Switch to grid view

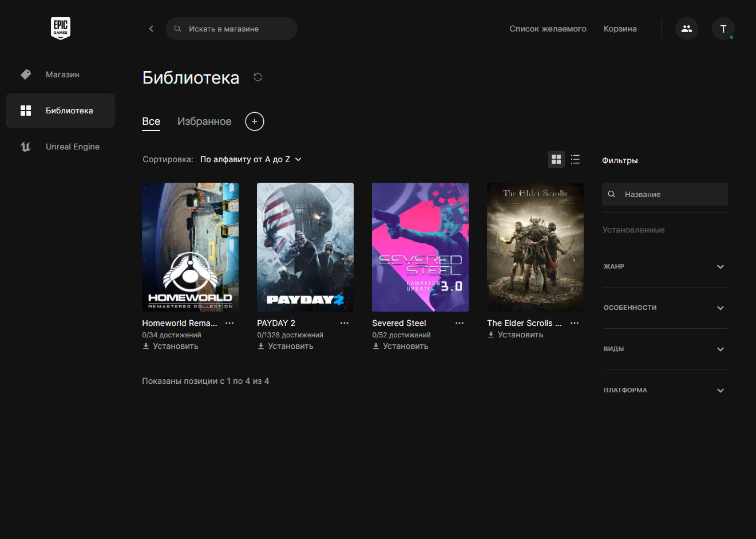point(556,159)
